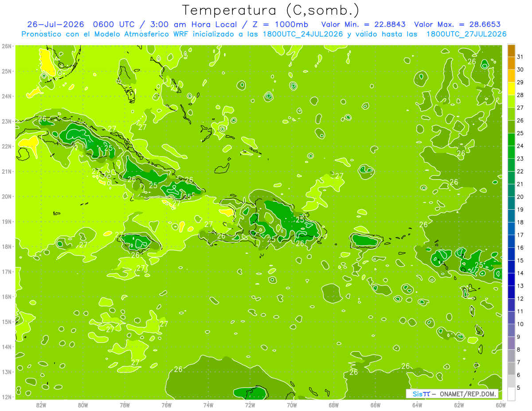Click the colorbar label '29'
This screenshot has width=532, height=411.
520,82
